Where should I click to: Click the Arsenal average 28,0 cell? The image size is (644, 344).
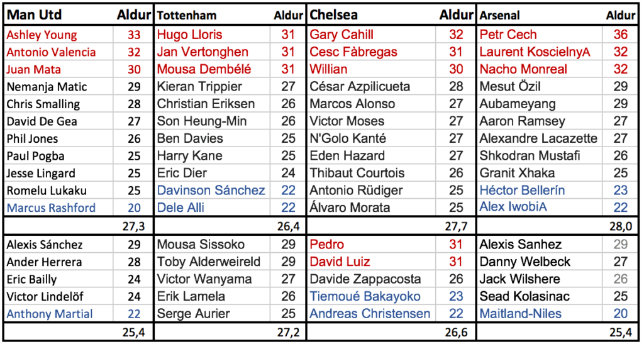click(558, 226)
